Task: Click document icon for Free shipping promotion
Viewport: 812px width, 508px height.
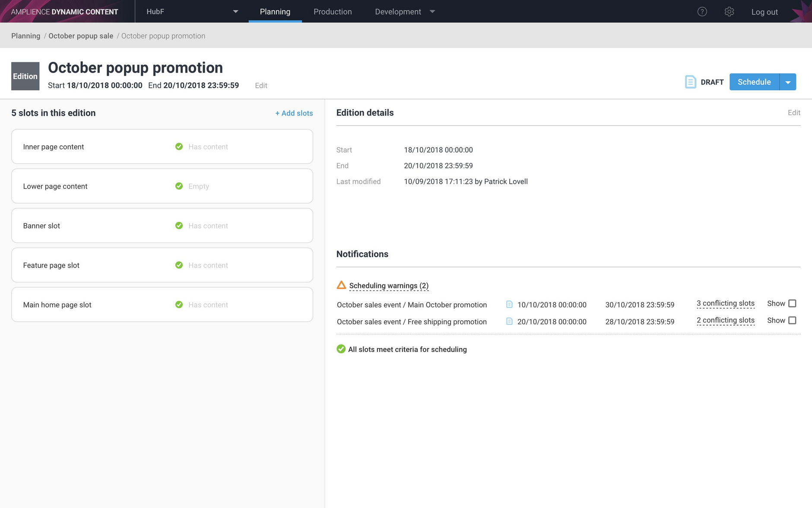Action: click(509, 321)
